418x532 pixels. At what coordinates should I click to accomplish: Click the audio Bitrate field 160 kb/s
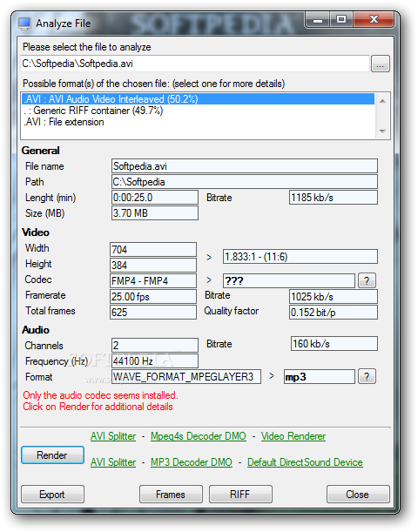[x=334, y=344]
